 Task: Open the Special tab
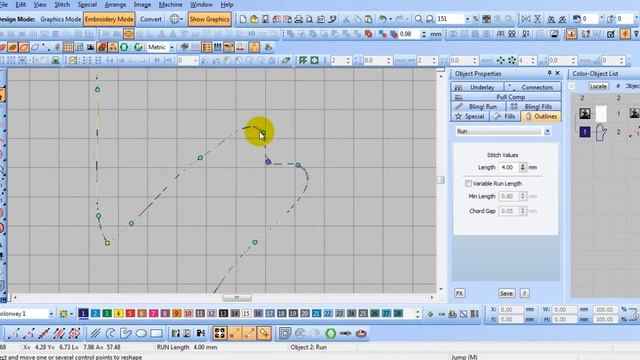(x=470, y=116)
